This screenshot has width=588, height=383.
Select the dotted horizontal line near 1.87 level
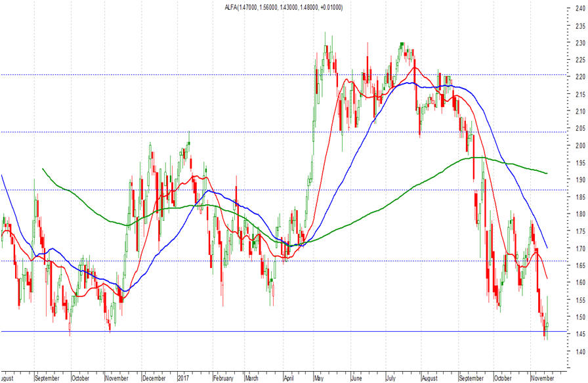[x=284, y=190]
